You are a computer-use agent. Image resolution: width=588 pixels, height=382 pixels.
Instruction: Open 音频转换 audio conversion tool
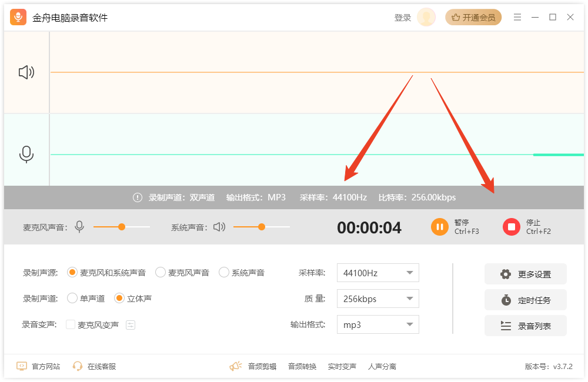pos(302,366)
